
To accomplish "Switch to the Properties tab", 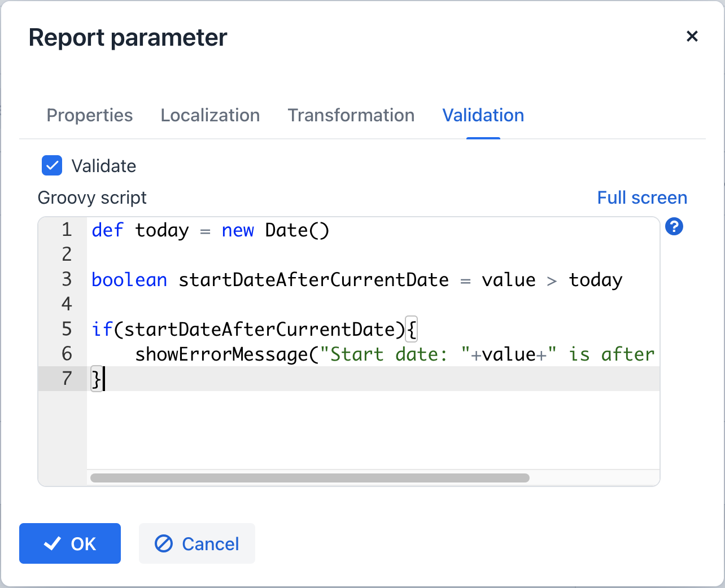I will point(90,115).
